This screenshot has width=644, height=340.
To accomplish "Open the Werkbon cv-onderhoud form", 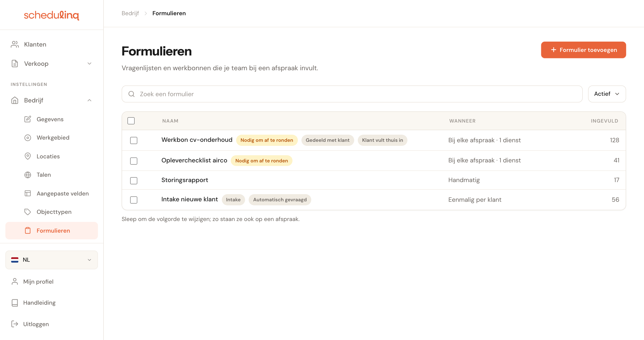I will 197,140.
